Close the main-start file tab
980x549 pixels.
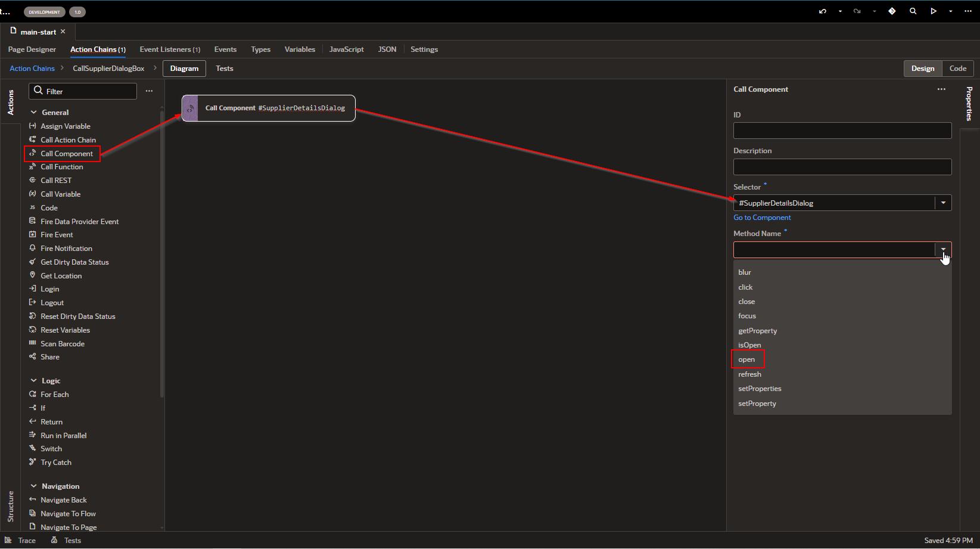coord(63,32)
